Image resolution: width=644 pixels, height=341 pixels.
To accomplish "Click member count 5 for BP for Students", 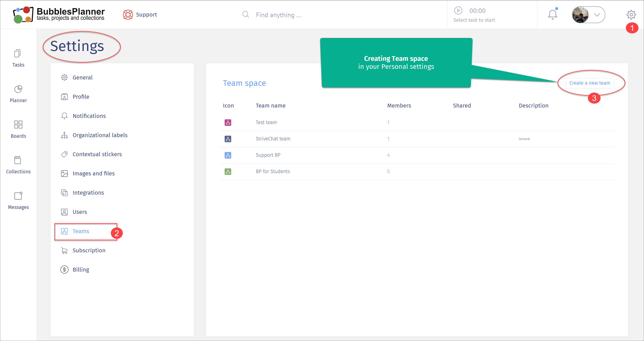I will tap(388, 172).
